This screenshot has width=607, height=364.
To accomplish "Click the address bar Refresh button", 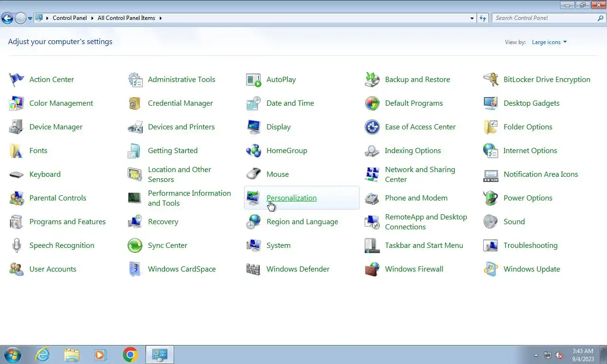I will [483, 18].
